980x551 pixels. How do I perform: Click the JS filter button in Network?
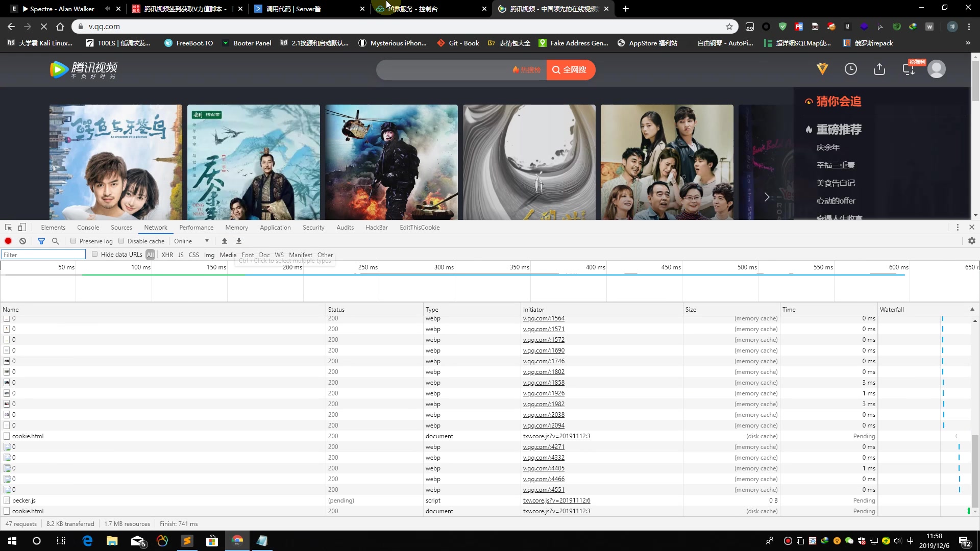[x=180, y=254]
